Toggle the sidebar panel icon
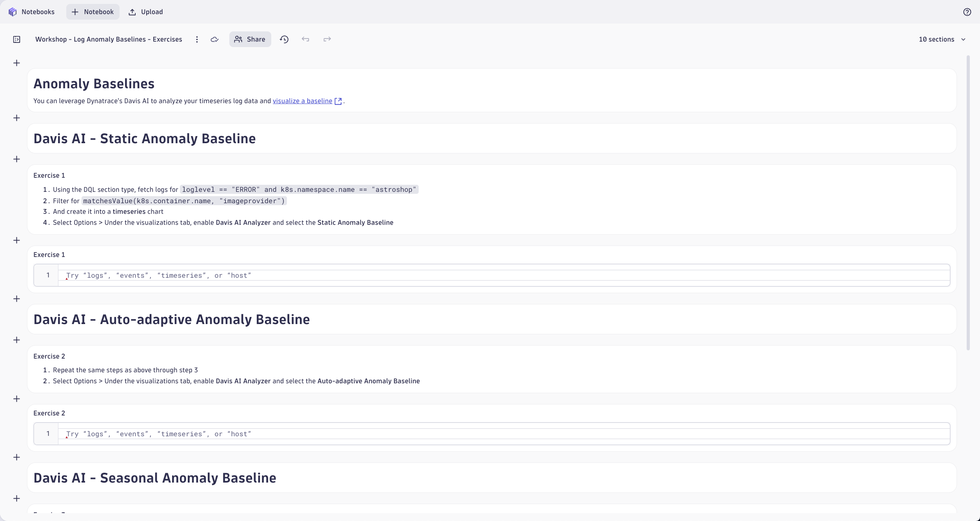 coord(16,39)
